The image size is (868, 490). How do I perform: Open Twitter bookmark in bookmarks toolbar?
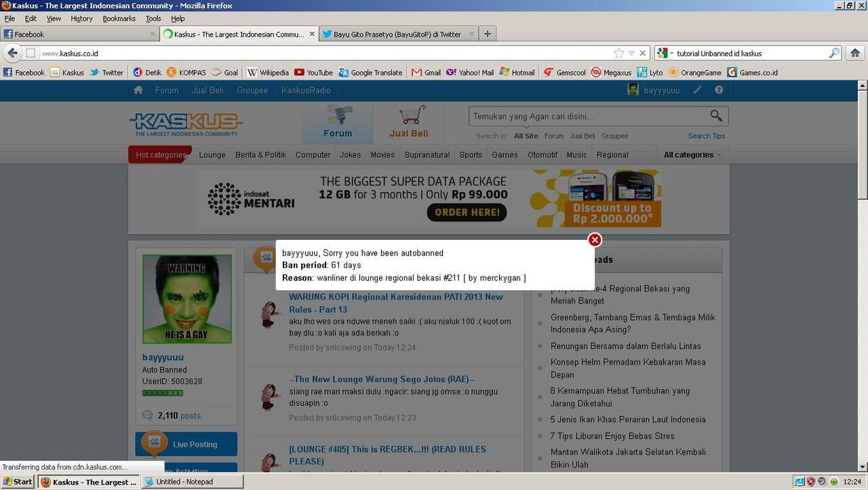click(x=106, y=73)
